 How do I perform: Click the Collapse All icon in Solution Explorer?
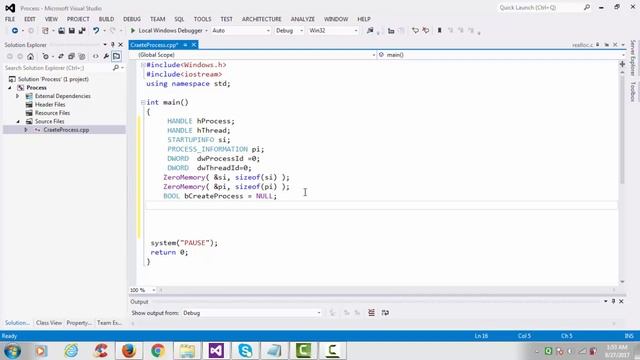[71, 56]
